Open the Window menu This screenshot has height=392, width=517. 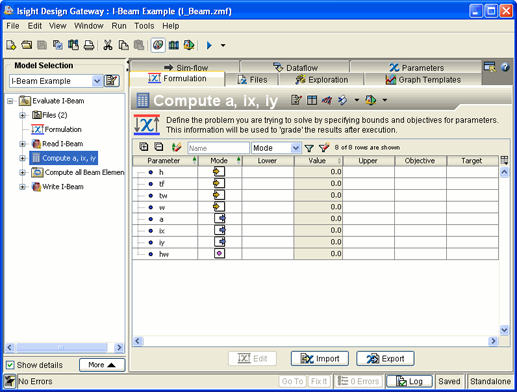click(89, 26)
